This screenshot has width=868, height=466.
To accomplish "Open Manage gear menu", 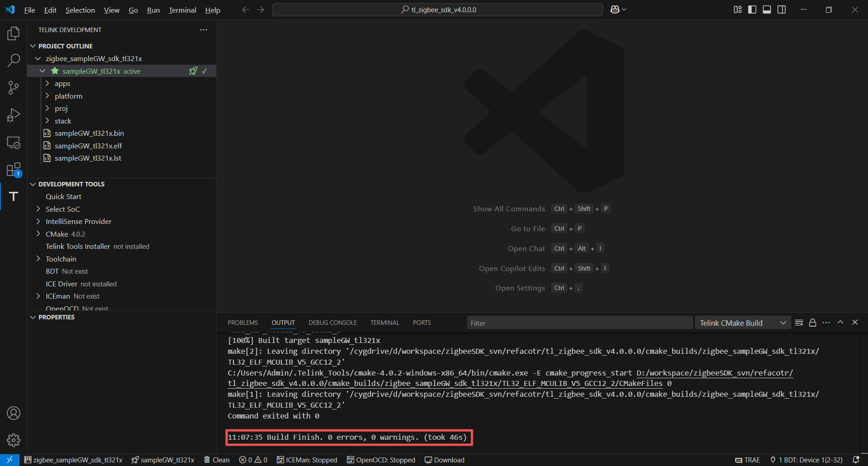I will [14, 440].
